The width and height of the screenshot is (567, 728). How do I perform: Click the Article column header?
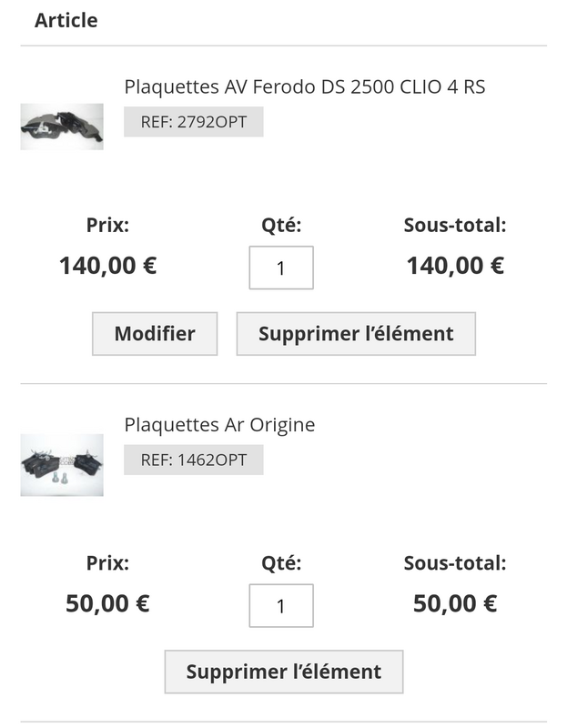point(66,20)
